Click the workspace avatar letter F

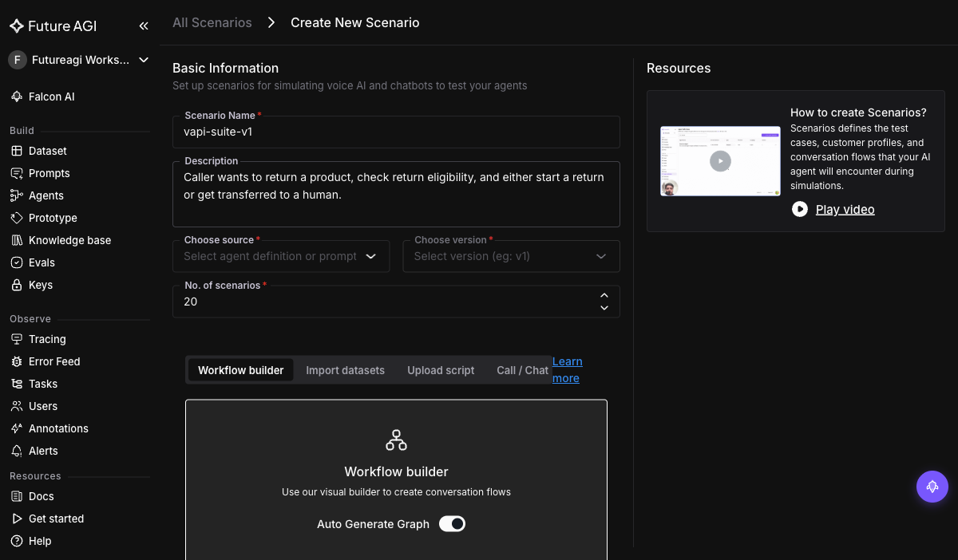click(x=18, y=60)
